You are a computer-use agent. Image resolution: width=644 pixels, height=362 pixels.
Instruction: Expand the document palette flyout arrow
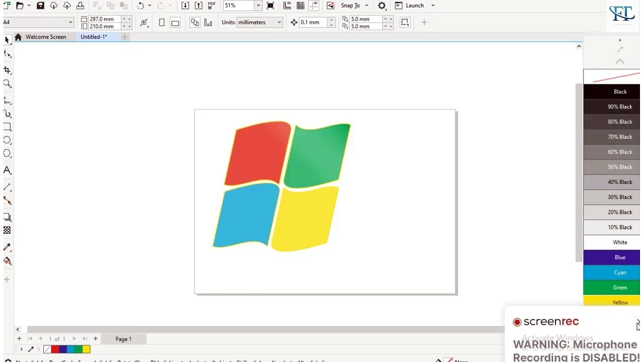click(21, 349)
